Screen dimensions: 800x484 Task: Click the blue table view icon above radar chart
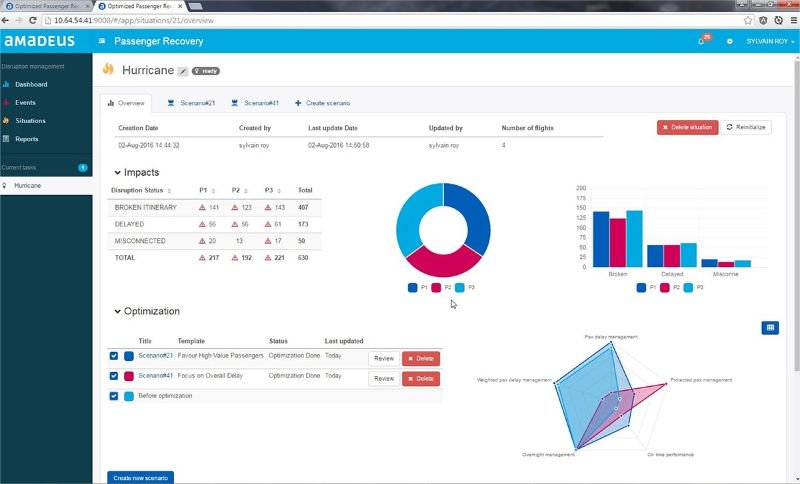click(x=769, y=327)
